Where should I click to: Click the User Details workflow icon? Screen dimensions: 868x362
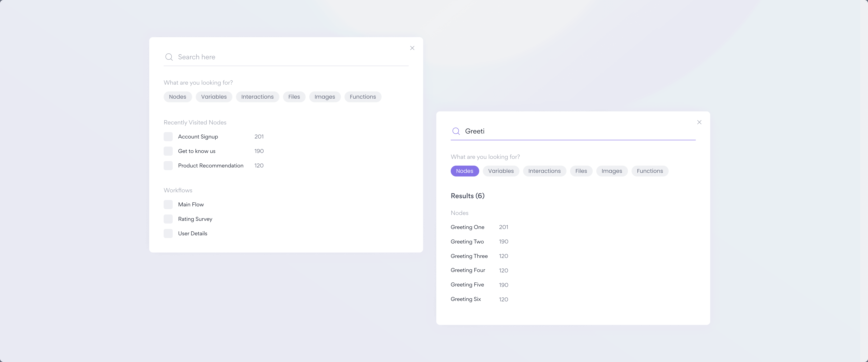pyautogui.click(x=168, y=233)
